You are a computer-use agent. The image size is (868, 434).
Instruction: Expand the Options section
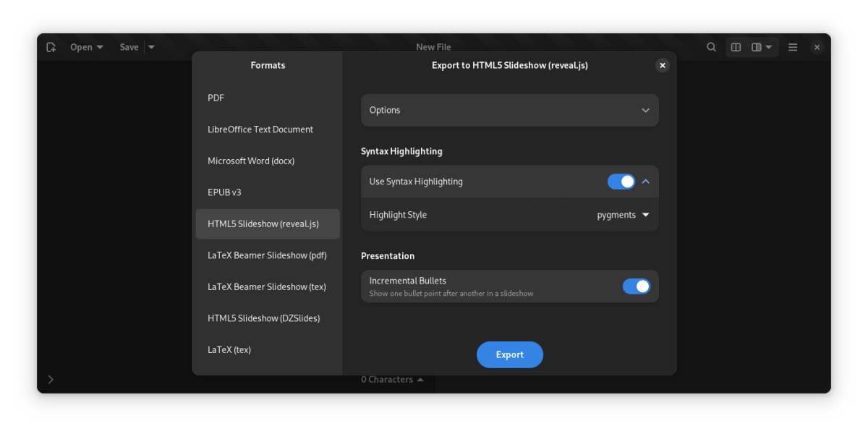[509, 110]
